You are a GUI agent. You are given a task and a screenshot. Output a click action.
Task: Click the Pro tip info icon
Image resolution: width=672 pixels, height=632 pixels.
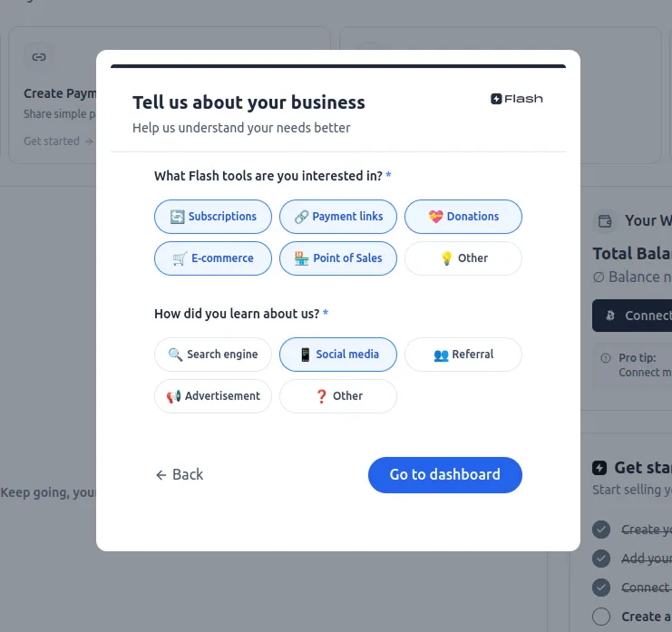tap(607, 358)
